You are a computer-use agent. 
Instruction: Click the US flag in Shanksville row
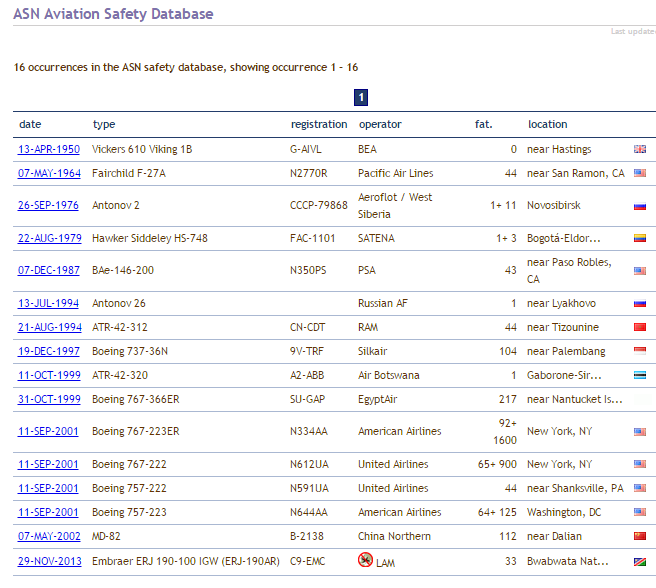tap(640, 488)
